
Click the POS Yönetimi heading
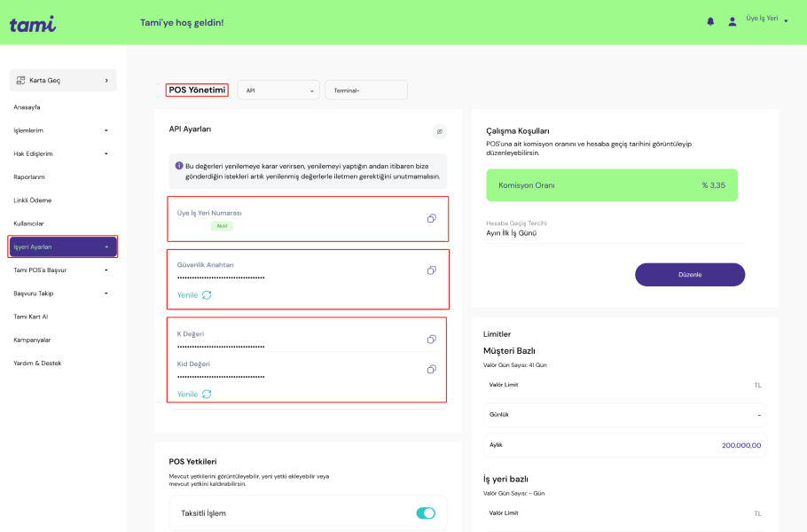197,90
